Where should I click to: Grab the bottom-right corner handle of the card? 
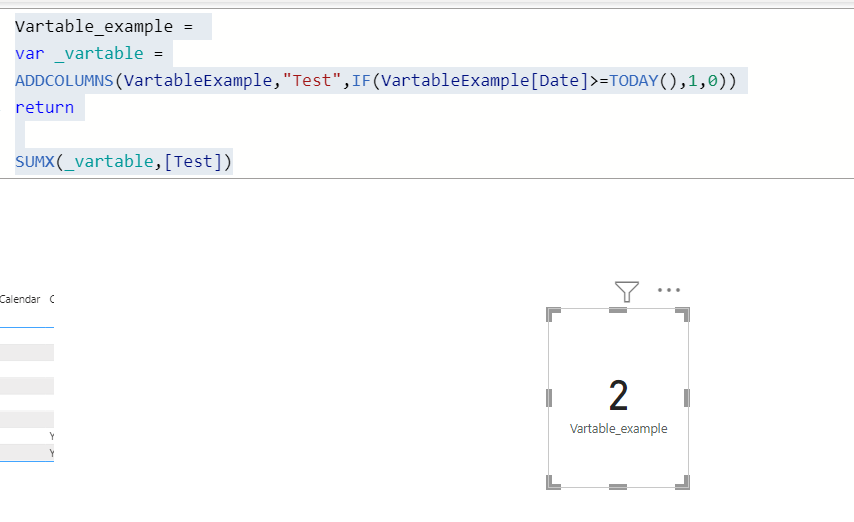[x=683, y=483]
